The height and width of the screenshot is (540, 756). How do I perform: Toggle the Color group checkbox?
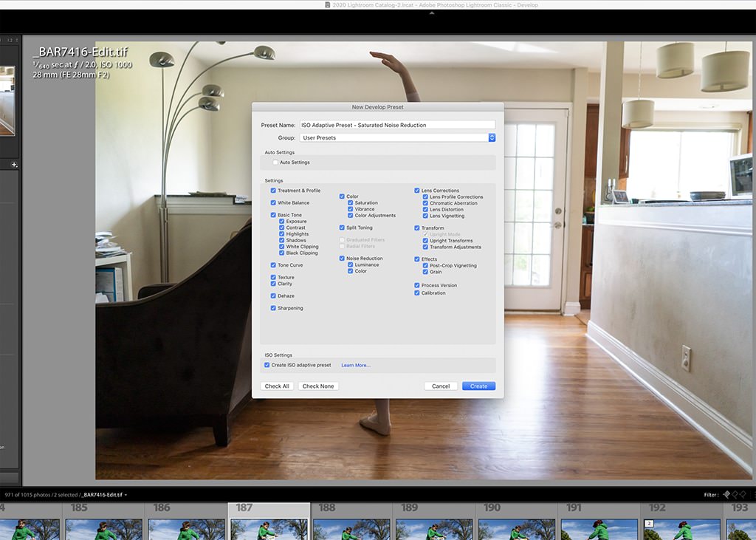click(x=342, y=196)
